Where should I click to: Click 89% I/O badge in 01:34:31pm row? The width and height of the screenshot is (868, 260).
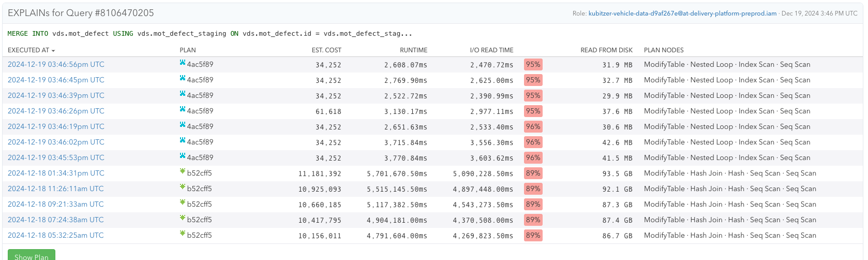[533, 173]
